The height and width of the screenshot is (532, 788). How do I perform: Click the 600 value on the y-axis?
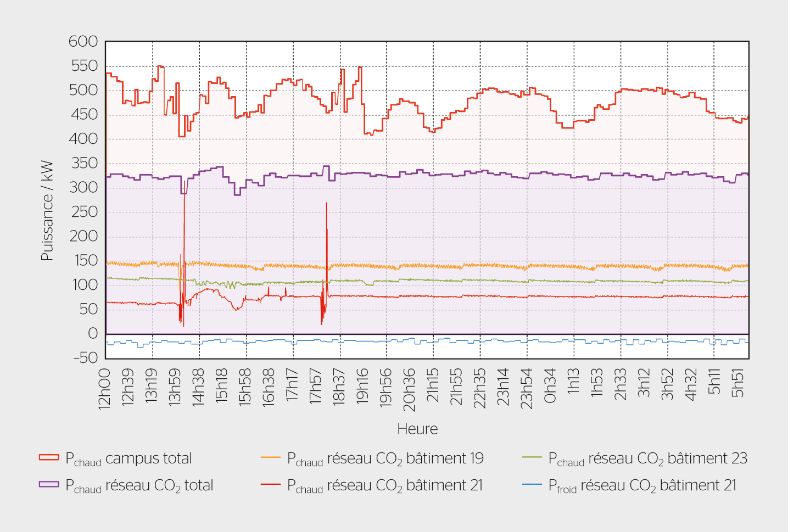coord(83,42)
